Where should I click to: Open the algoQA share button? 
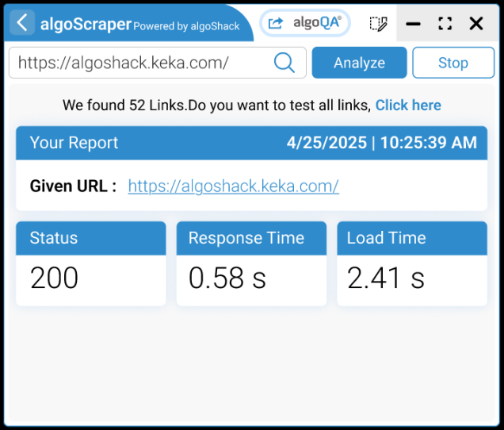306,23
